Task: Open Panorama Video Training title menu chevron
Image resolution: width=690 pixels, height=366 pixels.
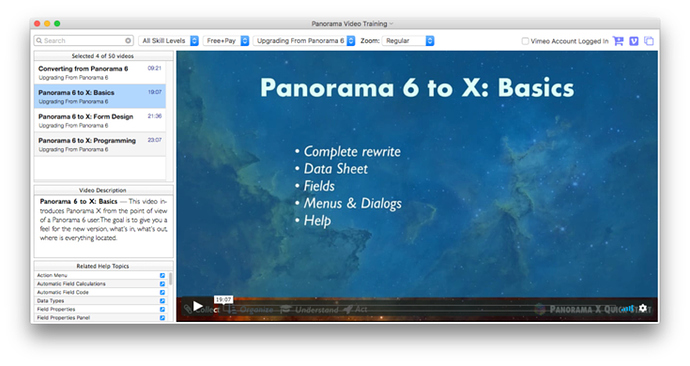Action: [x=391, y=24]
